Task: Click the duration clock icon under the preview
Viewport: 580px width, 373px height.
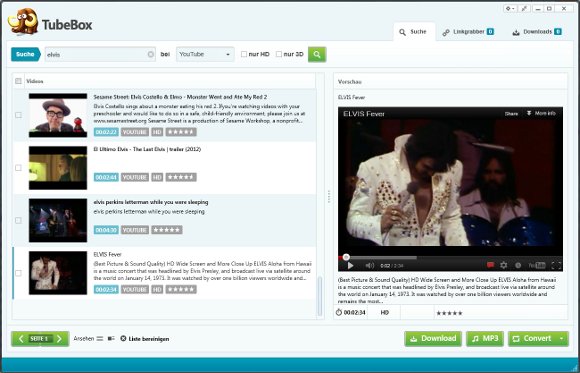Action: pyautogui.click(x=339, y=312)
